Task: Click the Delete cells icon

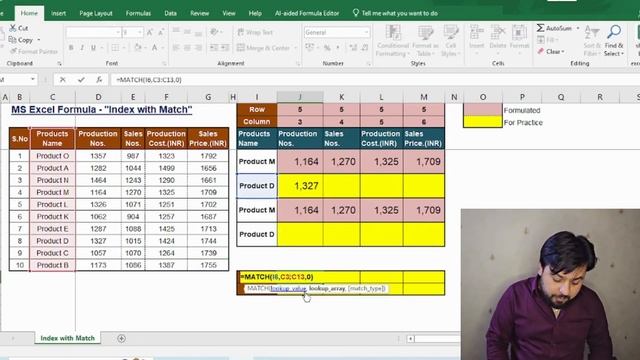Action: point(498,32)
